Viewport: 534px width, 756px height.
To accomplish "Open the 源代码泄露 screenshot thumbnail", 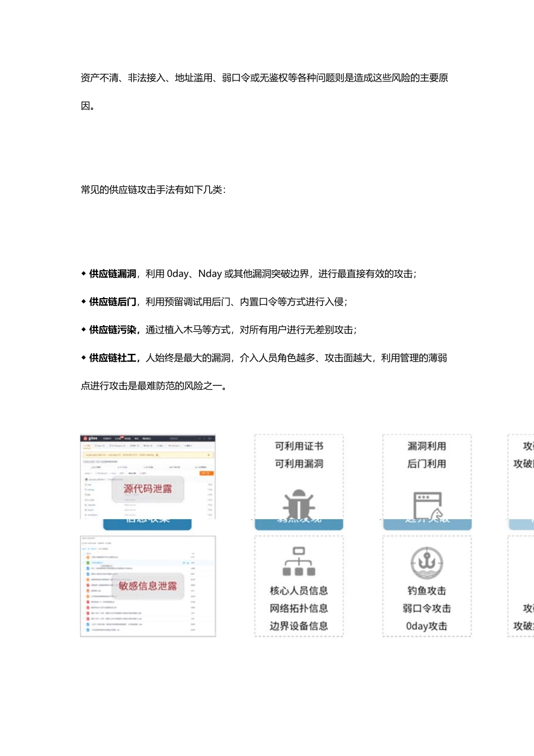I will (x=148, y=476).
